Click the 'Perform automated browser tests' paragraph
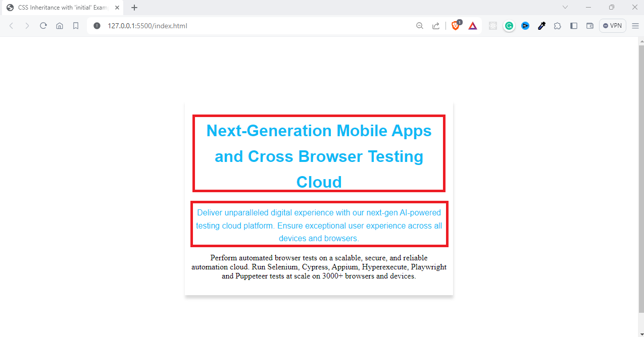 tap(319, 267)
